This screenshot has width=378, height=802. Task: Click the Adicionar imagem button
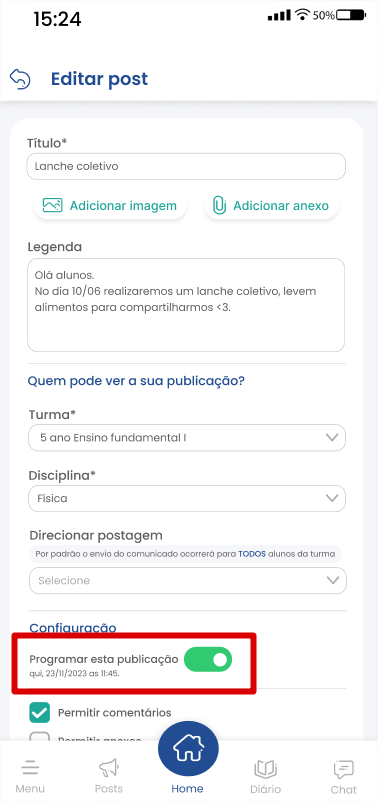110,206
